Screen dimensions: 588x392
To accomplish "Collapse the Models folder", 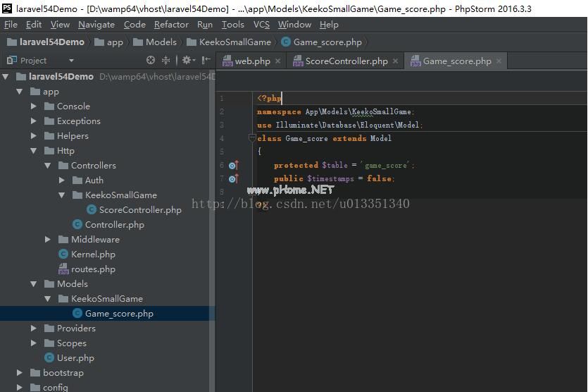I will [33, 284].
